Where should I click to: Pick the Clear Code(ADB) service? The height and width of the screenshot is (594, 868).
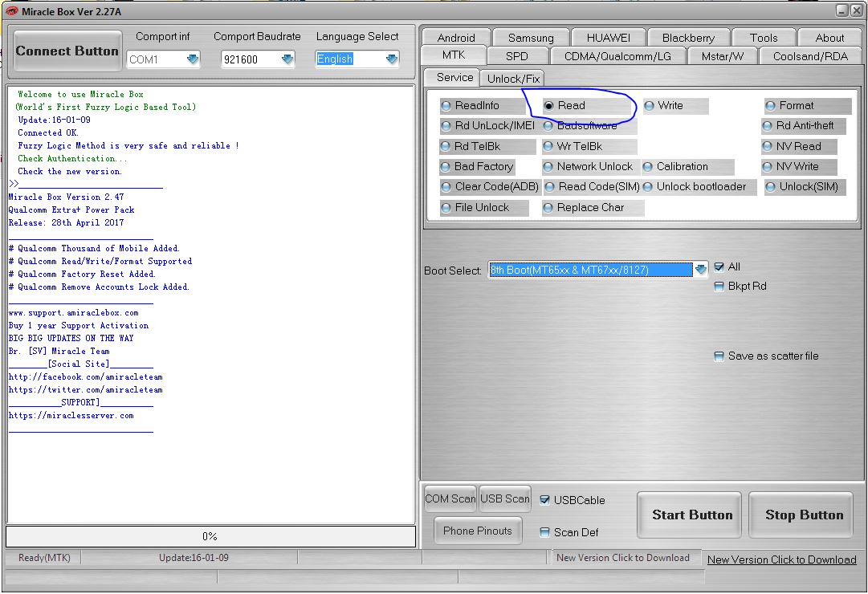click(445, 186)
